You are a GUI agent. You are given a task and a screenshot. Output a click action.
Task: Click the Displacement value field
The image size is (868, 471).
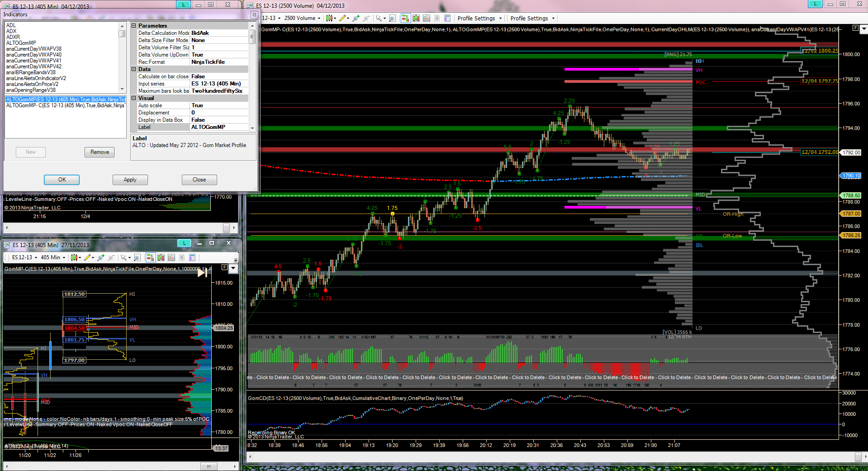click(x=219, y=113)
